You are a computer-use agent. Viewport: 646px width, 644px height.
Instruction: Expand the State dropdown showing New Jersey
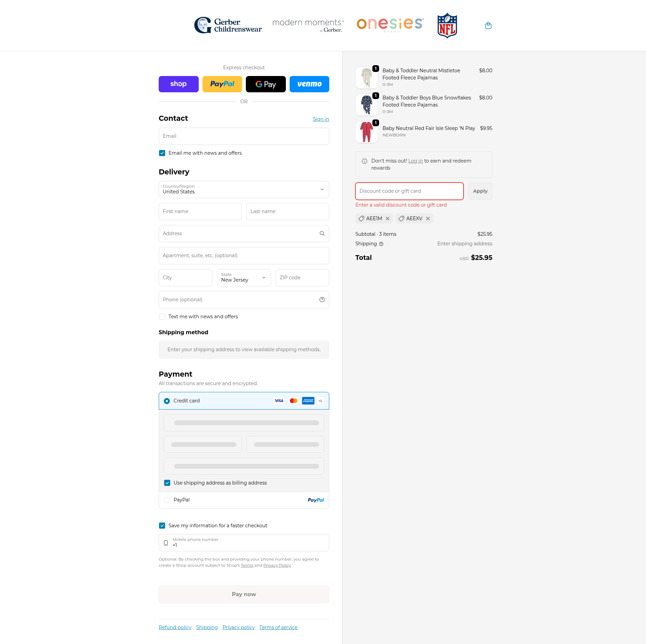point(243,278)
